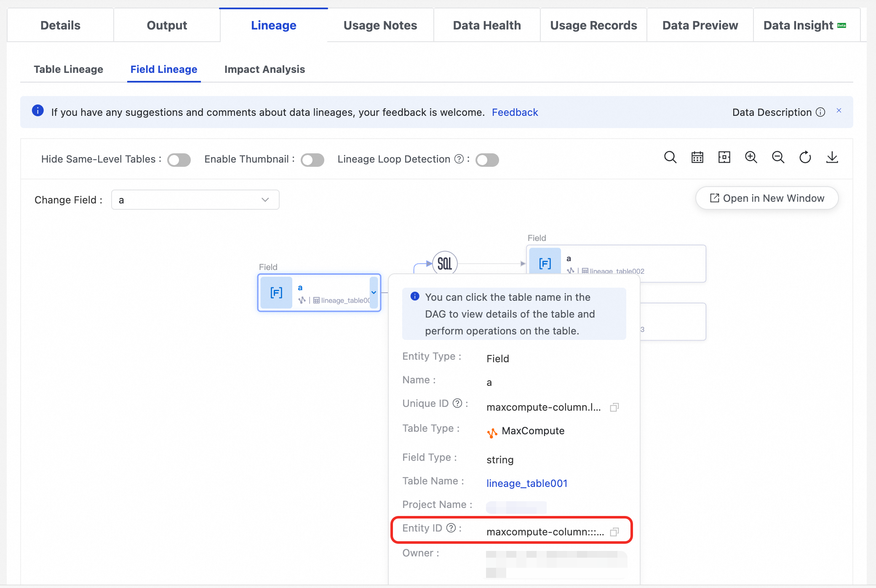This screenshot has height=588, width=876.
Task: Open lineage_table001 table link
Action: coord(527,484)
